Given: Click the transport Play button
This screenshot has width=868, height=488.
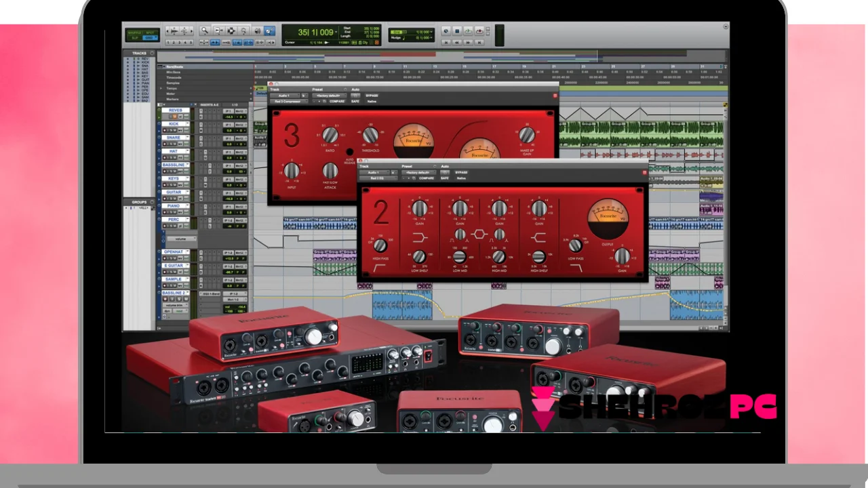Looking at the screenshot, I should [469, 31].
